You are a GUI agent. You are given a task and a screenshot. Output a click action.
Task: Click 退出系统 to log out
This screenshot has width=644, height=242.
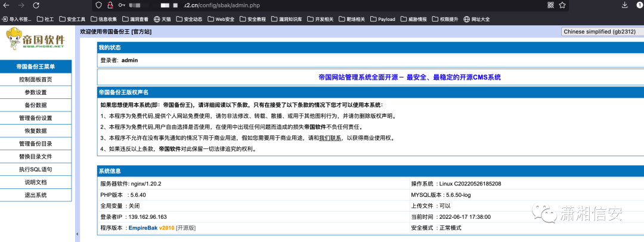coord(36,195)
